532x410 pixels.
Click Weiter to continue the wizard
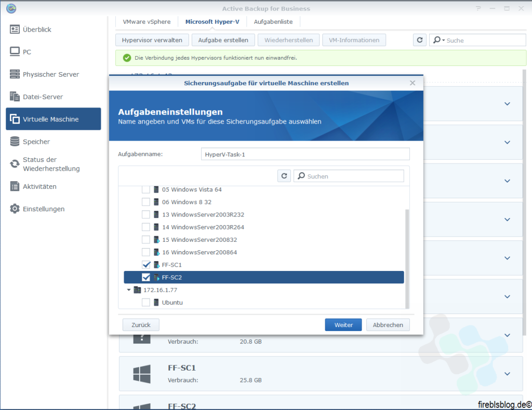343,324
